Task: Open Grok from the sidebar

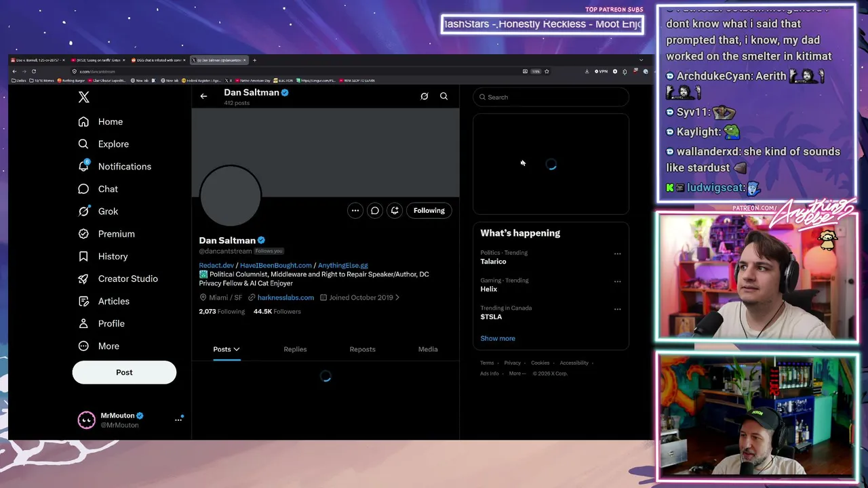Action: click(98, 211)
